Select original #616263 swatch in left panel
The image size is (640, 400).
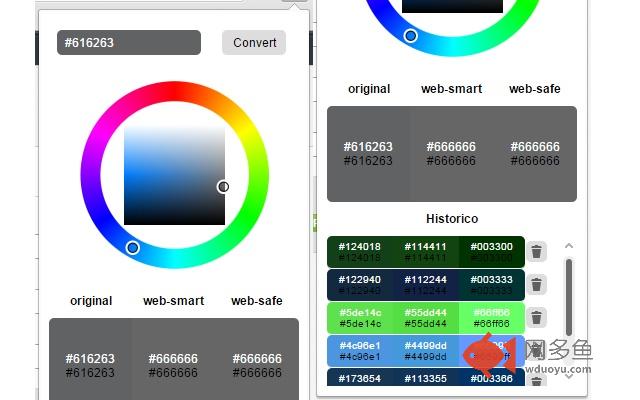pyautogui.click(x=90, y=359)
